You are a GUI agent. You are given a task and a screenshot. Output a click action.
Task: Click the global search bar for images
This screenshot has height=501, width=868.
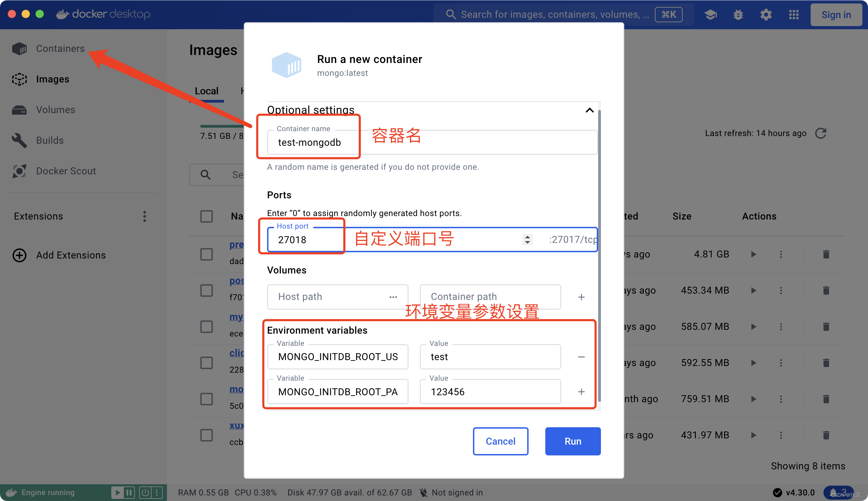pyautogui.click(x=563, y=15)
